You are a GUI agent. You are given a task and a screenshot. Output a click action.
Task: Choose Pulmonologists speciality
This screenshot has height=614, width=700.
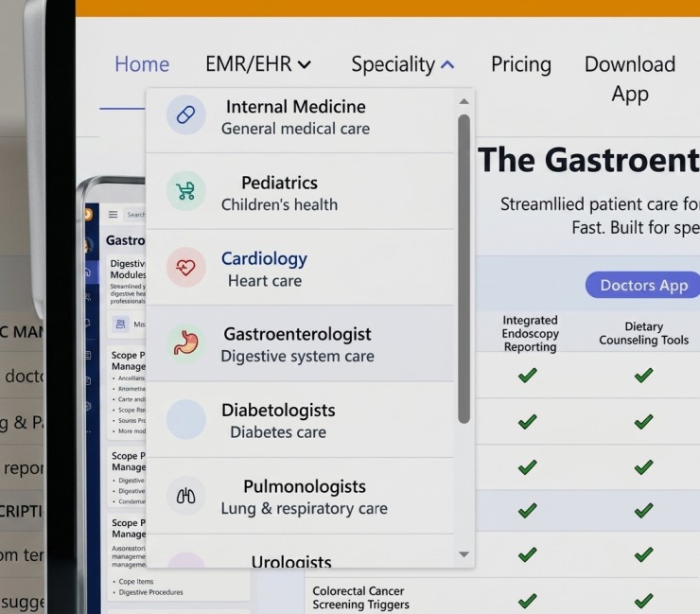pos(300,496)
